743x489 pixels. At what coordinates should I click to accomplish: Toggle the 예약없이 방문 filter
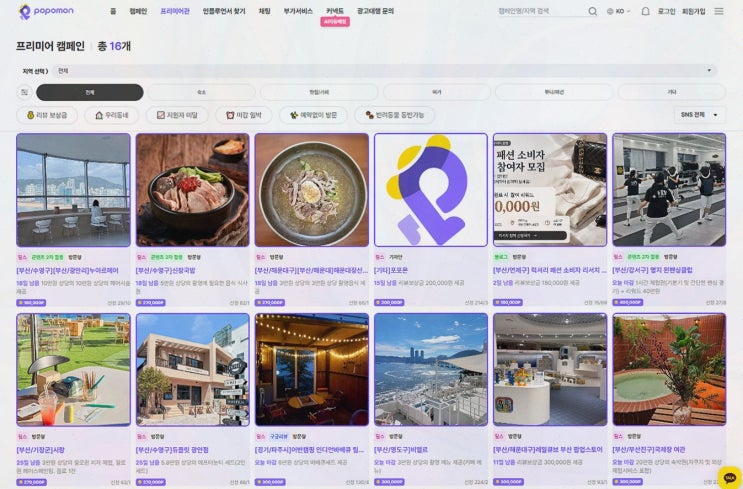(x=313, y=115)
